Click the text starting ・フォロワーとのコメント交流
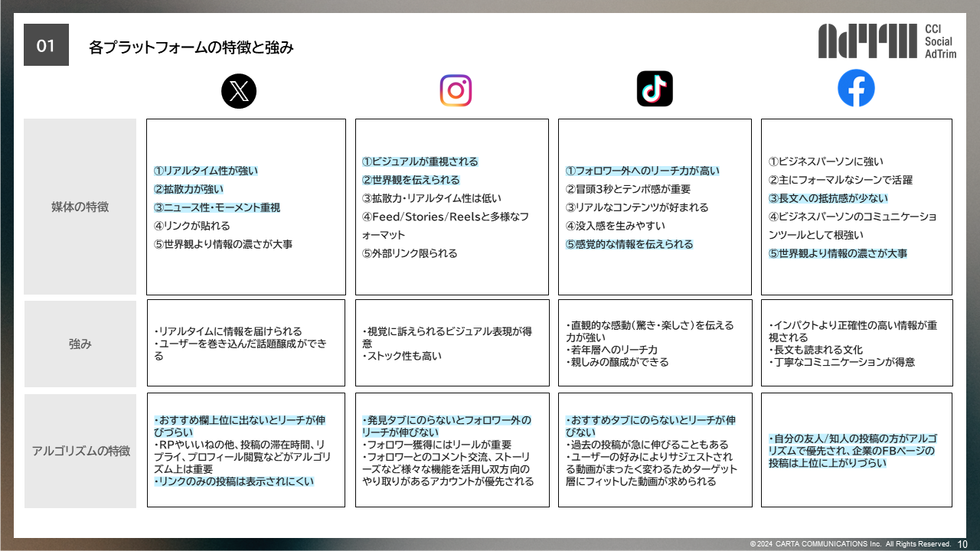The width and height of the screenshot is (980, 551). tap(448, 469)
